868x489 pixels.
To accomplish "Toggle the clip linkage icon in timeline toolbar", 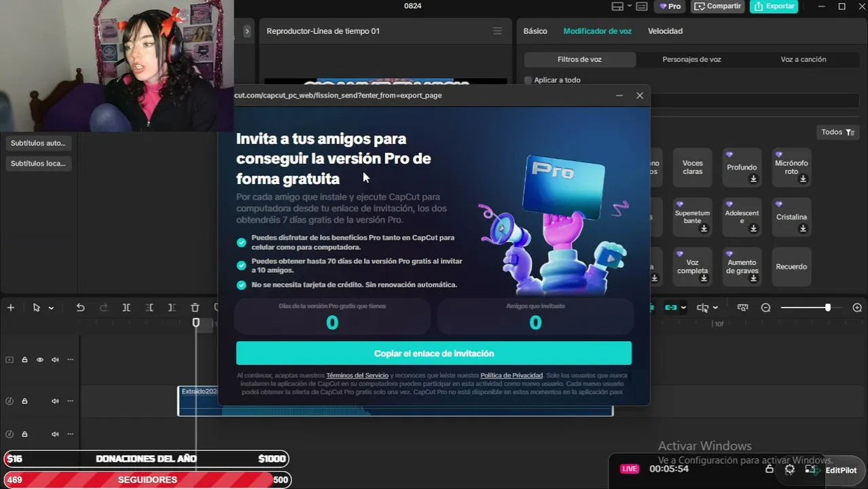I will [670, 308].
